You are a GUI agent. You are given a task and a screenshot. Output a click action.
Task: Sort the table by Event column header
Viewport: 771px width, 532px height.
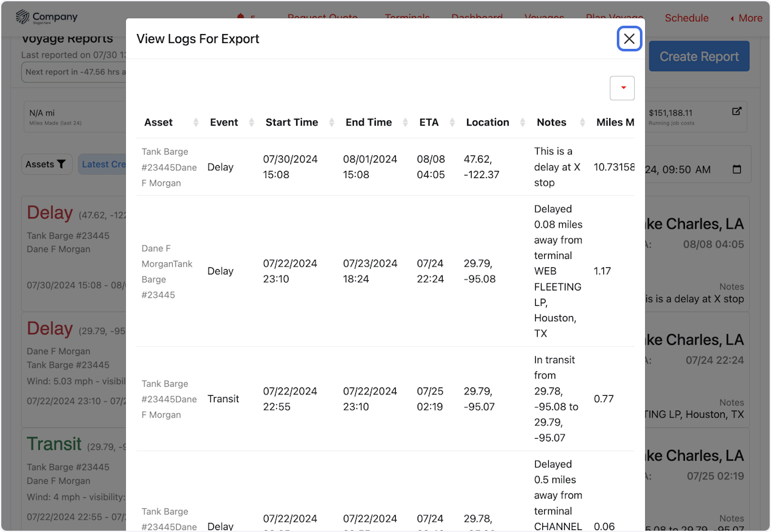point(224,123)
